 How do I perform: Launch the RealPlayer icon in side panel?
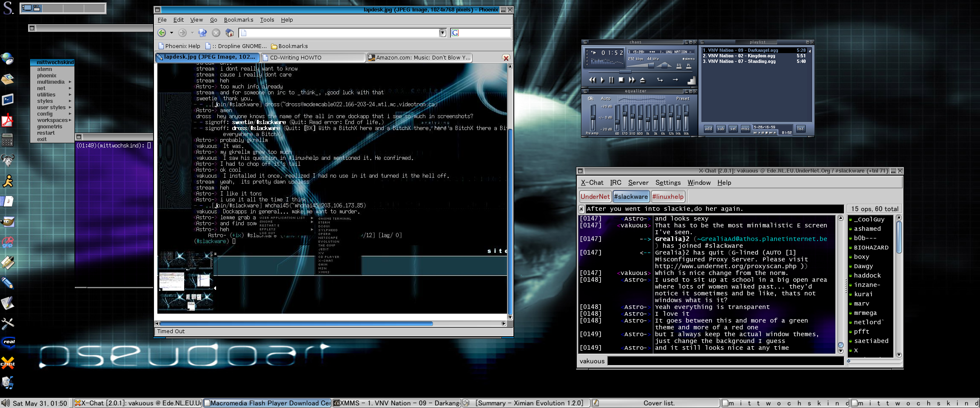[8, 342]
